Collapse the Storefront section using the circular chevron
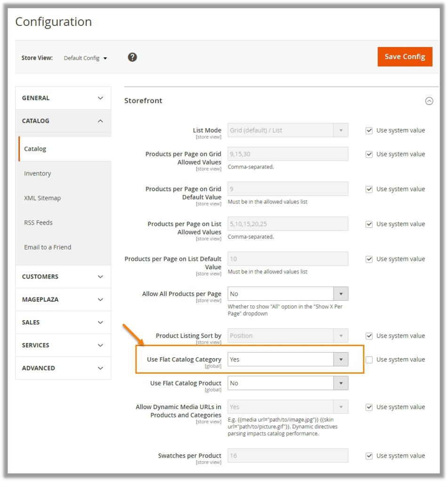 click(430, 100)
